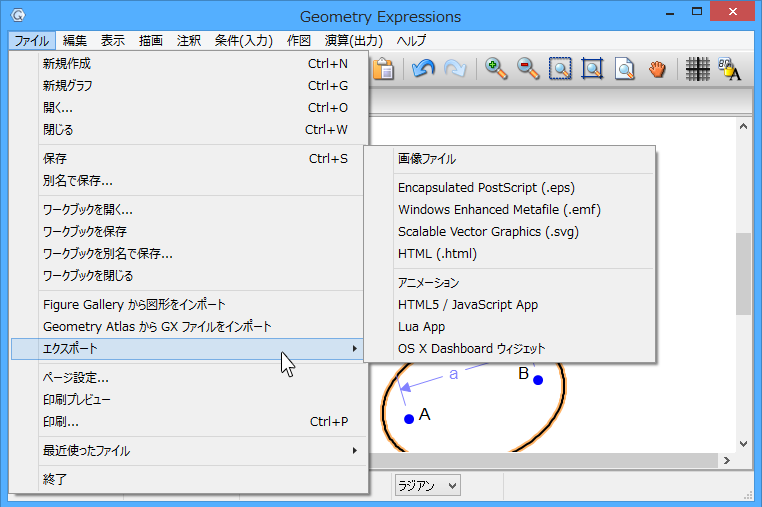Screen dimensions: 762x507
Task: Choose 新規作成 from the file menu
Action: click(187, 64)
